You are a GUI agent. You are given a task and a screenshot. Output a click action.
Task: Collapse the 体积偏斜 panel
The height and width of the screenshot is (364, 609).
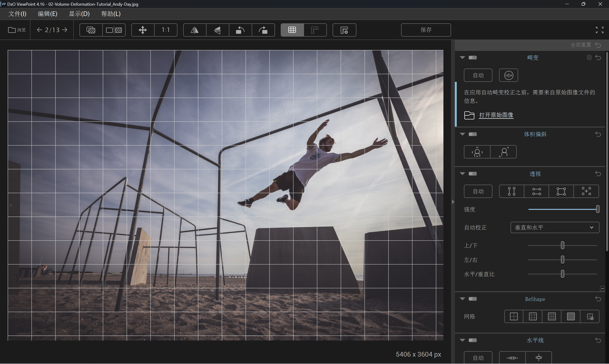(462, 134)
